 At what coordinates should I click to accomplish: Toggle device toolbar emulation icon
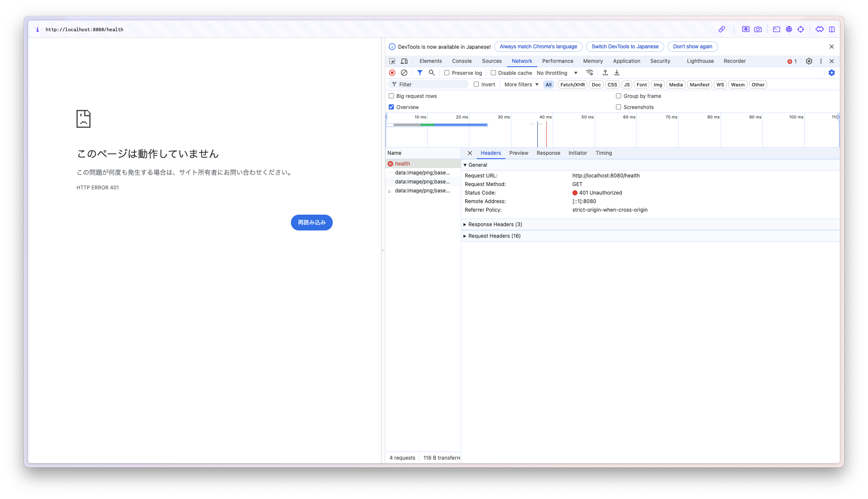404,61
